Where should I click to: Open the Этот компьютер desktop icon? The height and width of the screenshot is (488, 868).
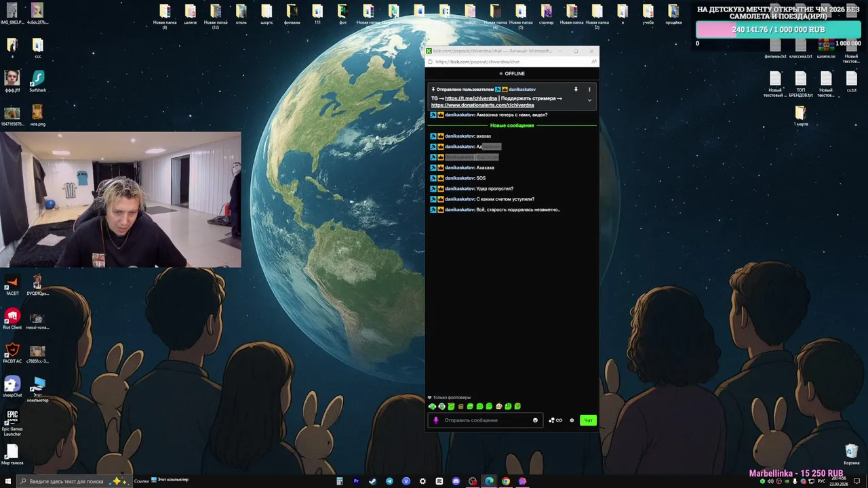(37, 389)
